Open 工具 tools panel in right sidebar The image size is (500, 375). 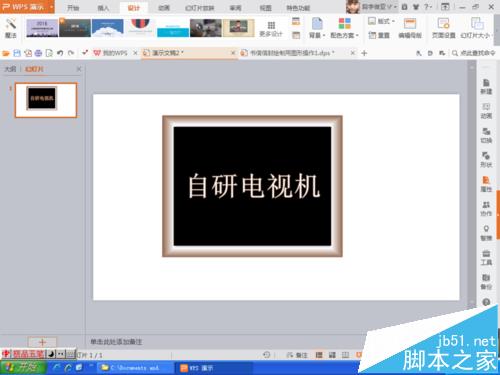pyautogui.click(x=486, y=258)
